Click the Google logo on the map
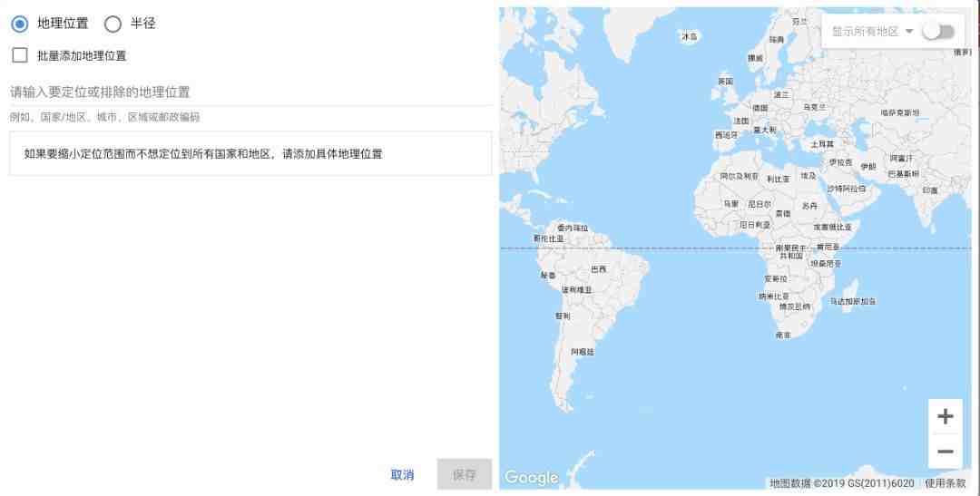980x496 pixels. point(531,477)
